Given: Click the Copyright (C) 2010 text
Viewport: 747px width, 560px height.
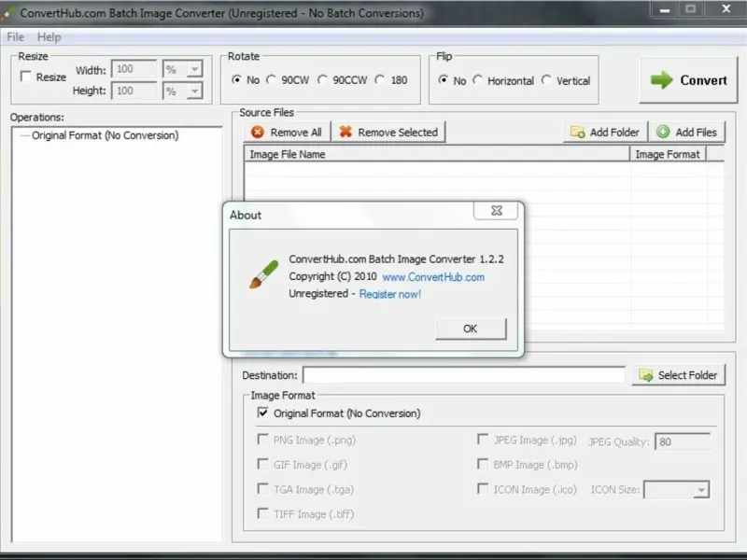Looking at the screenshot, I should click(332, 276).
